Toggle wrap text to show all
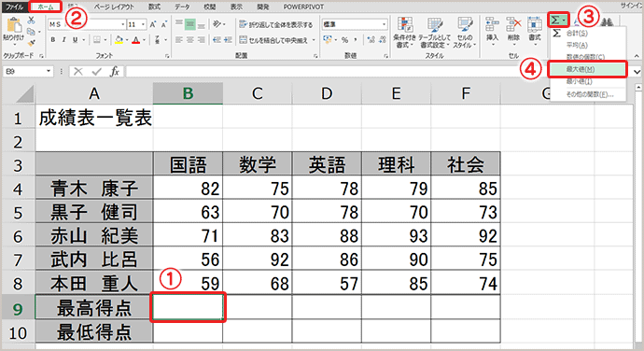This screenshot has width=644, height=351. click(276, 24)
